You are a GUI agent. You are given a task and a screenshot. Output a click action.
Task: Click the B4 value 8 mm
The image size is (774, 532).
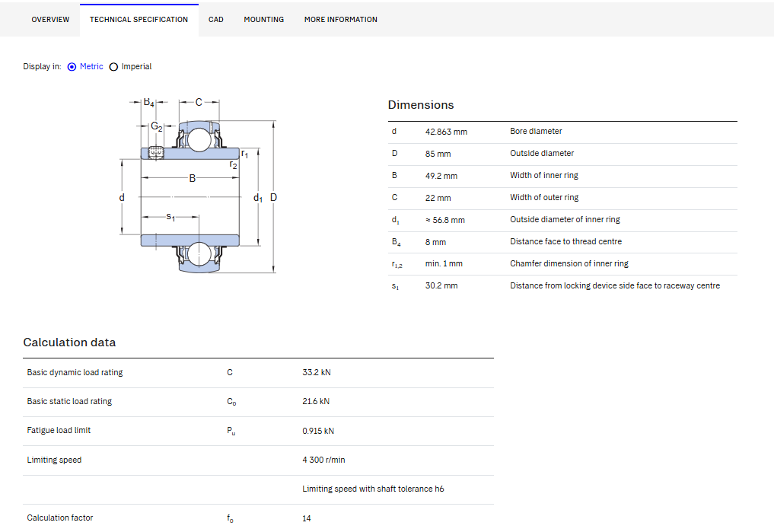(x=435, y=242)
